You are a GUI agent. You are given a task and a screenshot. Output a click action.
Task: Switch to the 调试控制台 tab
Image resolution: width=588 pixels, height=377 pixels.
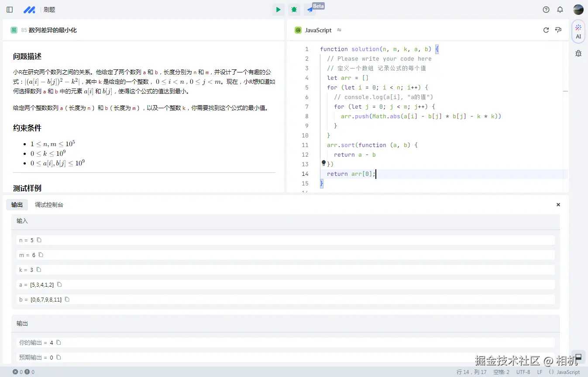click(49, 205)
